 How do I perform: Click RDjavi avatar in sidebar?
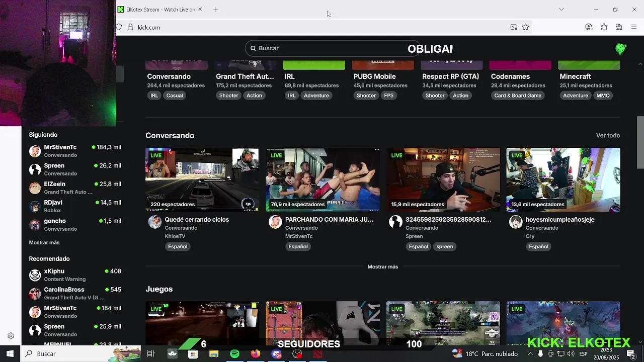(x=35, y=206)
